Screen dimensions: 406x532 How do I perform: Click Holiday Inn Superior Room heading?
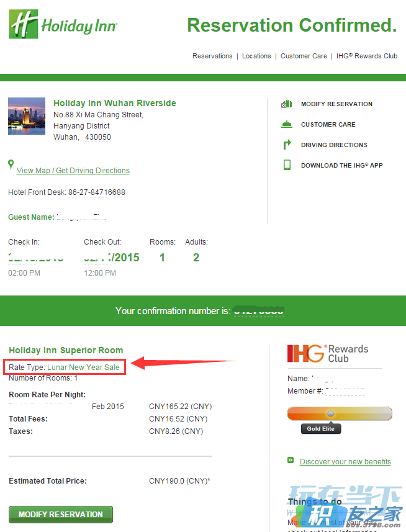tap(66, 350)
